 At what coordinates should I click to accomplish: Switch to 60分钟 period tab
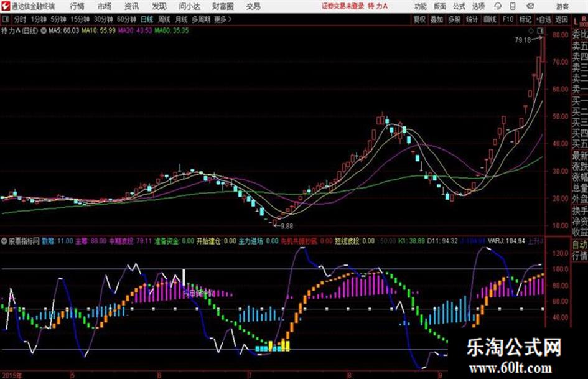click(126, 19)
